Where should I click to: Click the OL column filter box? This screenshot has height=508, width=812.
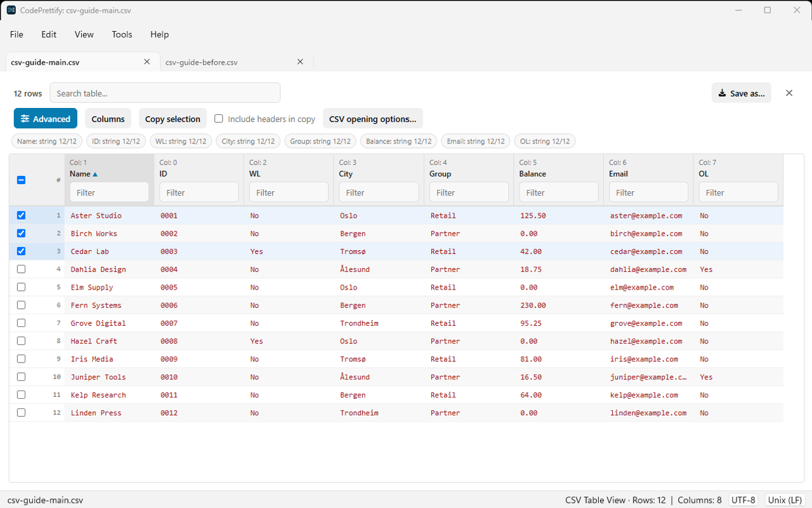click(x=738, y=192)
